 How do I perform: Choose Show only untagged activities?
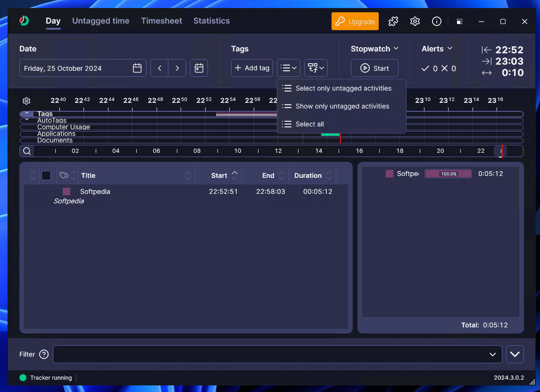(x=342, y=106)
